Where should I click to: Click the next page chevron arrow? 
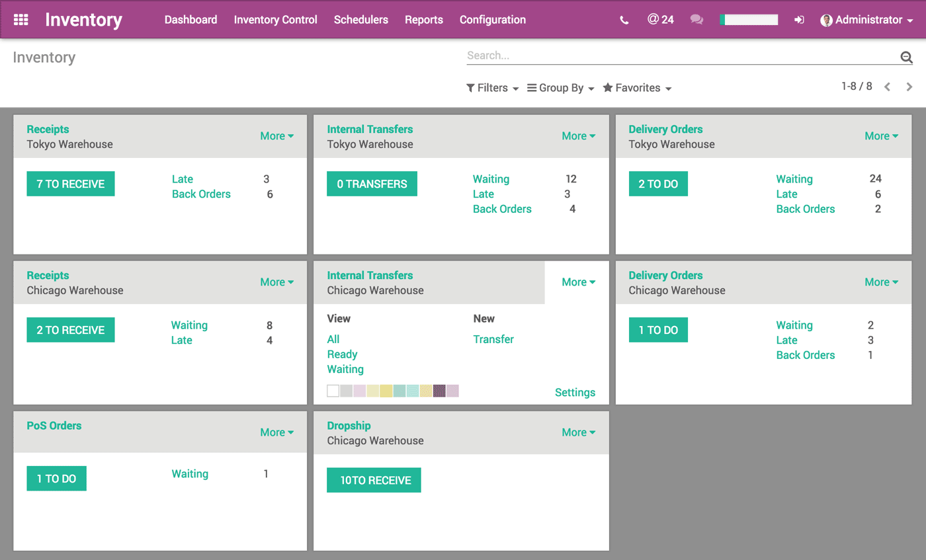tap(909, 87)
